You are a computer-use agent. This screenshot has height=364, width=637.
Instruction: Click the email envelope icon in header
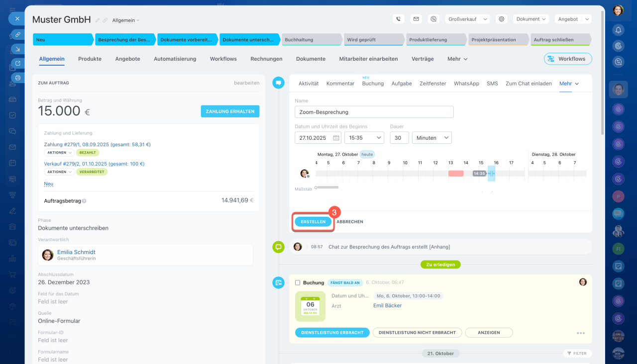(416, 19)
